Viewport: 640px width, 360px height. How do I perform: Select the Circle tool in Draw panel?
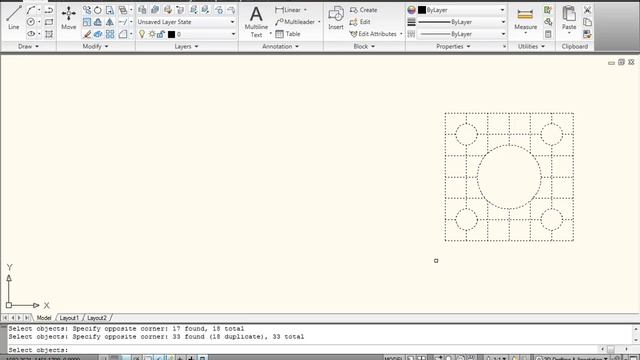pyautogui.click(x=31, y=22)
